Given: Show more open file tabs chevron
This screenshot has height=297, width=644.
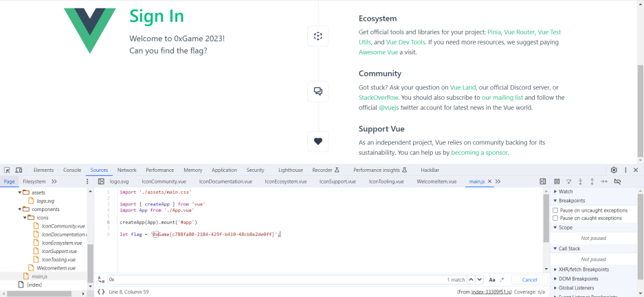Looking at the screenshot, I should click(498, 181).
